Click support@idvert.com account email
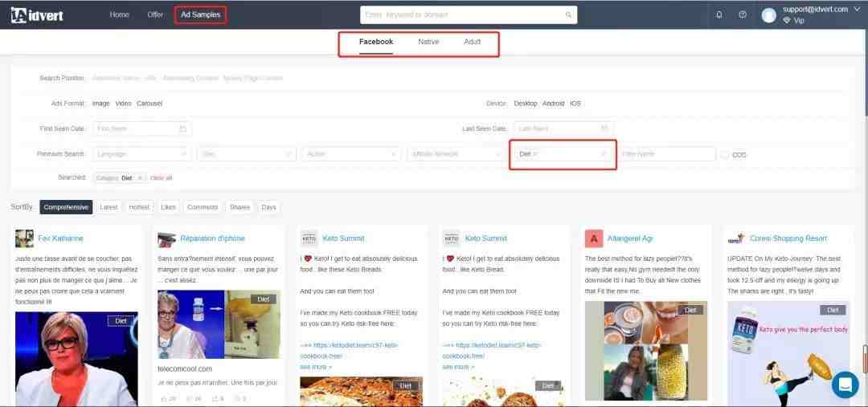Image resolution: width=868 pixels, height=407 pixels. coord(816,10)
